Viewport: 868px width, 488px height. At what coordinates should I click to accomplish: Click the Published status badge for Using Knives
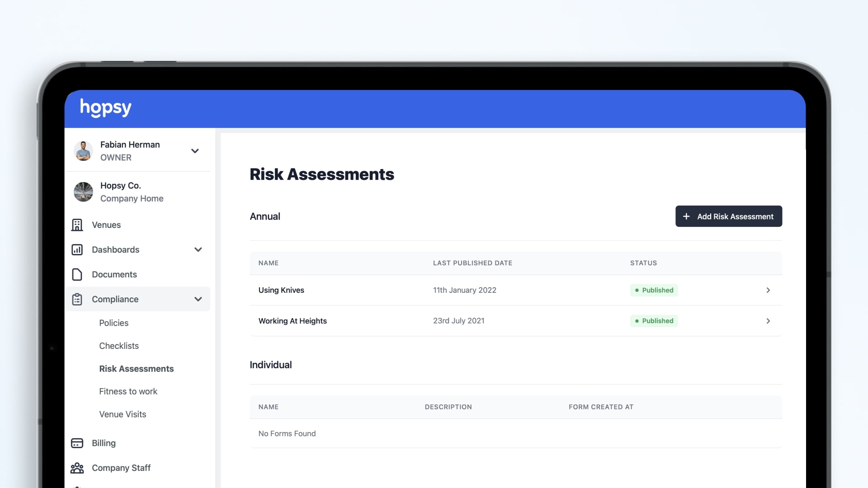click(654, 290)
